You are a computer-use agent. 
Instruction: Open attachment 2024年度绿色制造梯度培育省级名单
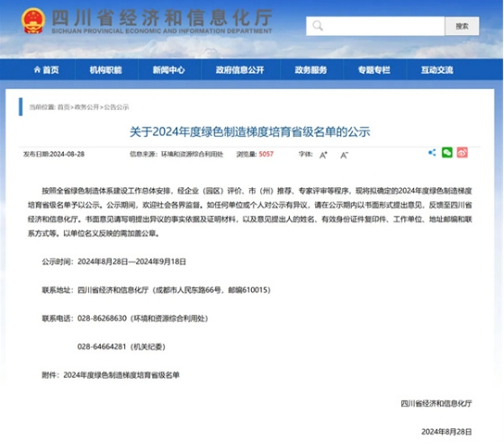tap(121, 375)
